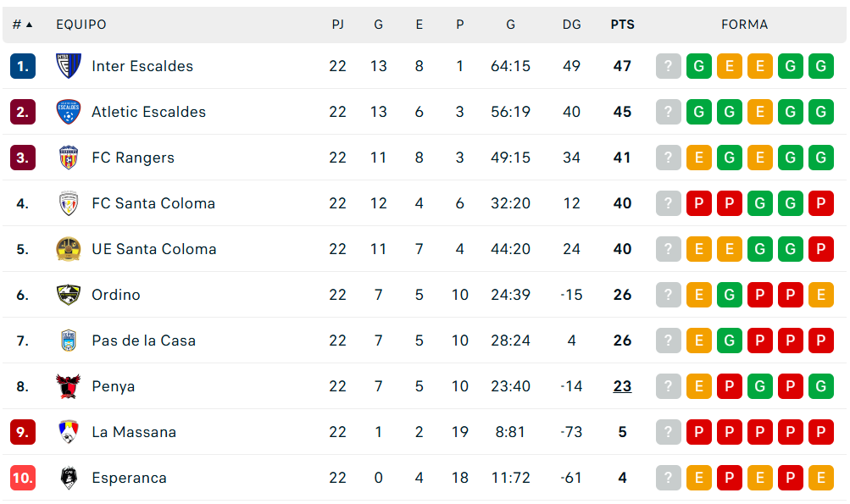850x504 pixels.
Task: Click the Penya eagle crest
Action: point(69,386)
